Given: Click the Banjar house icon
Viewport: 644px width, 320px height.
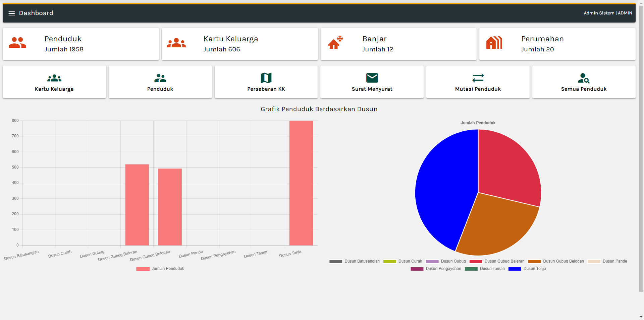Looking at the screenshot, I should tap(335, 43).
